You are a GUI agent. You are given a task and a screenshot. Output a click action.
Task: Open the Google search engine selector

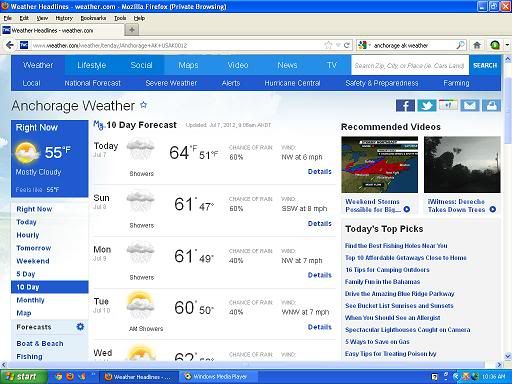(363, 45)
